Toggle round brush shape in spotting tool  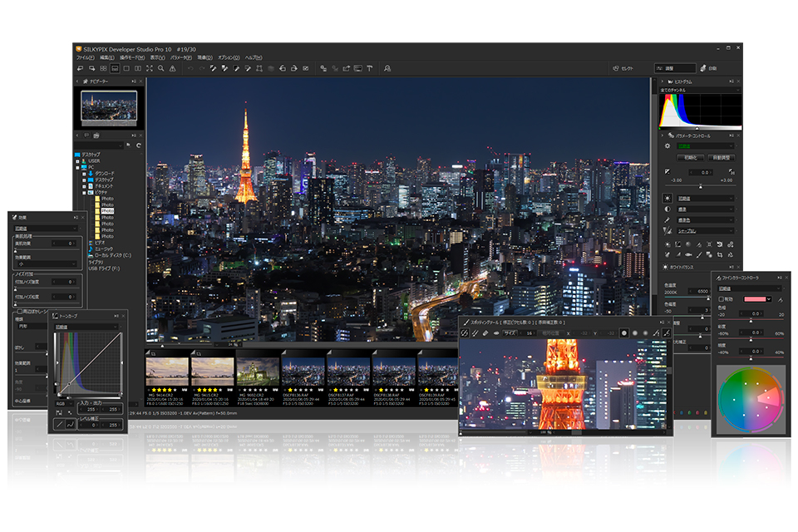(x=624, y=333)
